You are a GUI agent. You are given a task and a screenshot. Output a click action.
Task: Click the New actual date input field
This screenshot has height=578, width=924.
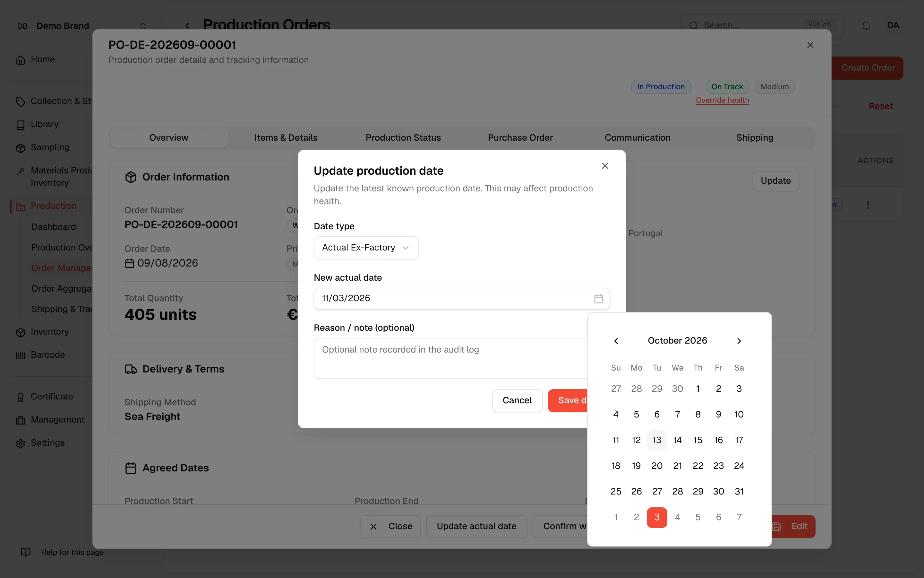pyautogui.click(x=462, y=299)
